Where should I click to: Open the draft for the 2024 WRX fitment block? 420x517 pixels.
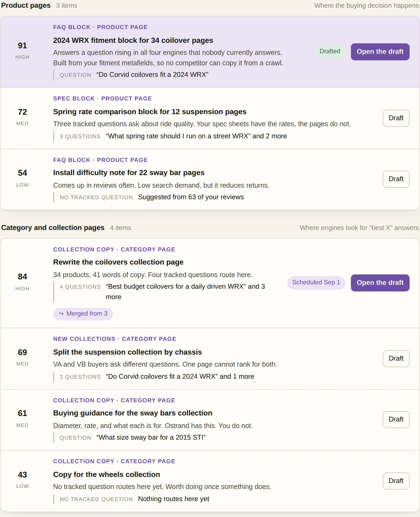pyautogui.click(x=380, y=52)
